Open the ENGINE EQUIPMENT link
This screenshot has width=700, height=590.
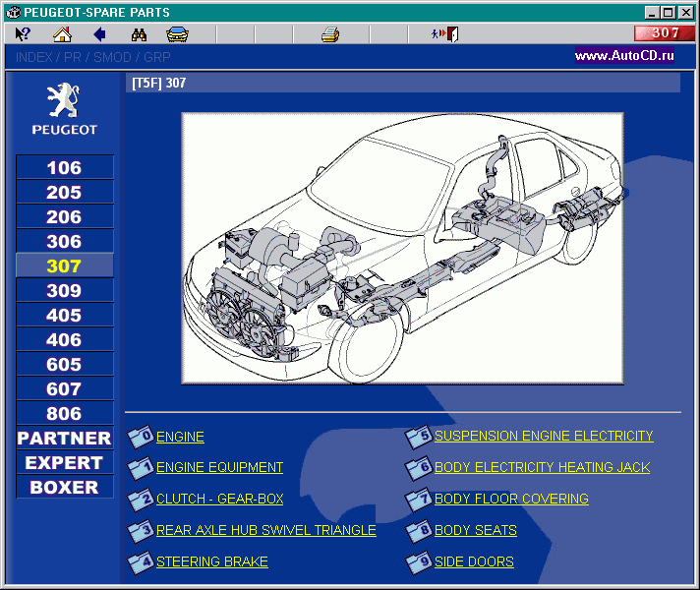[x=219, y=468]
